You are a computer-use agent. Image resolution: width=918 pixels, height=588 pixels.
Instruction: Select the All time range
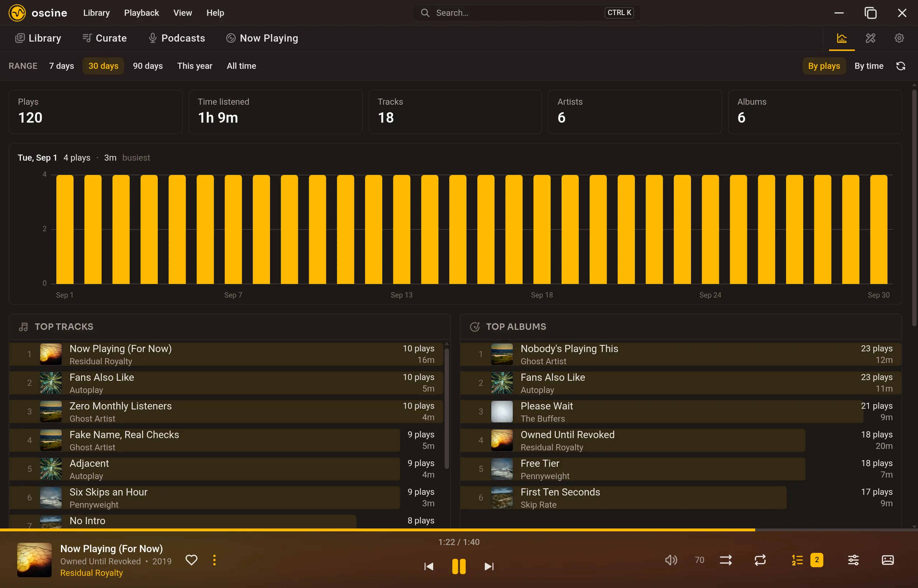click(241, 66)
